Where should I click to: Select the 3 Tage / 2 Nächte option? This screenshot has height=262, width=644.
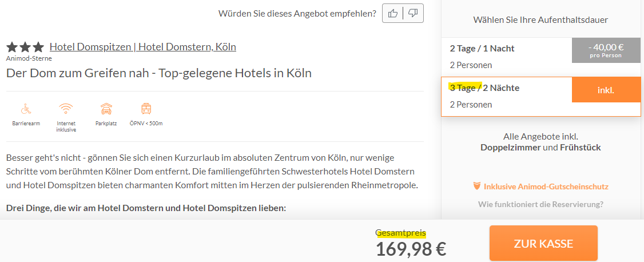click(541, 97)
